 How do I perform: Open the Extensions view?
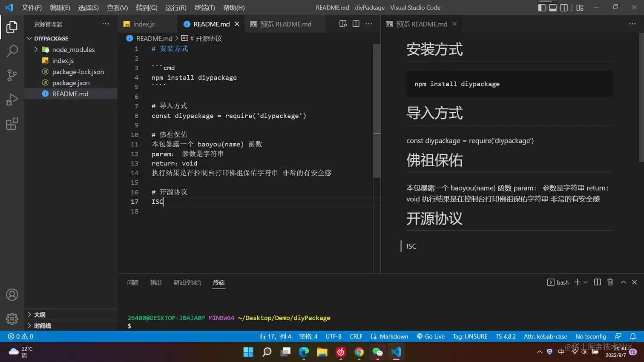(12, 124)
